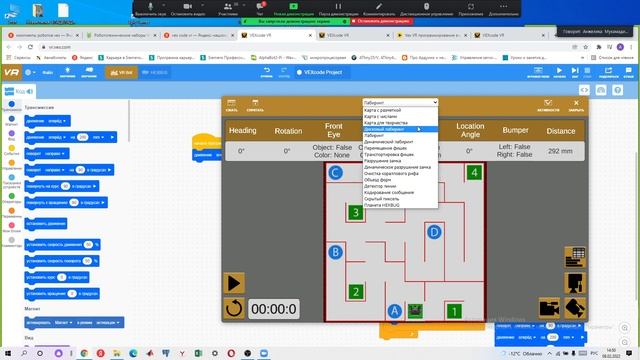Open Excel from the Windows taskbar
640x360 pixels.
pyautogui.click(x=198, y=353)
